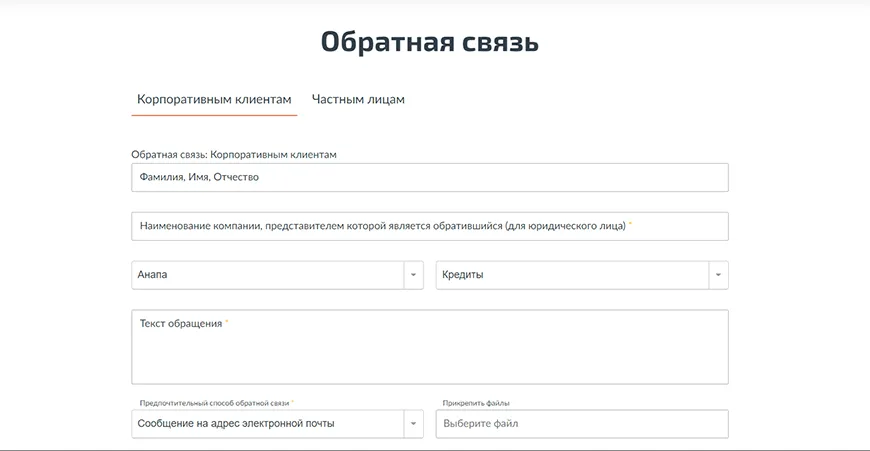Click the arrow icon of the contact method selector
Screen dimensions: 870x451
tap(413, 424)
